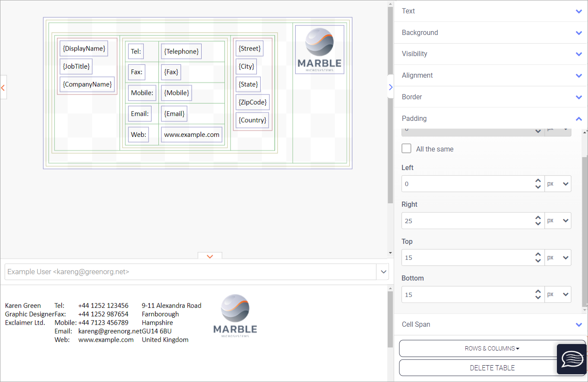Open the Left padding unit dropdown
Viewport: 588px width, 382px height.
[x=558, y=184]
